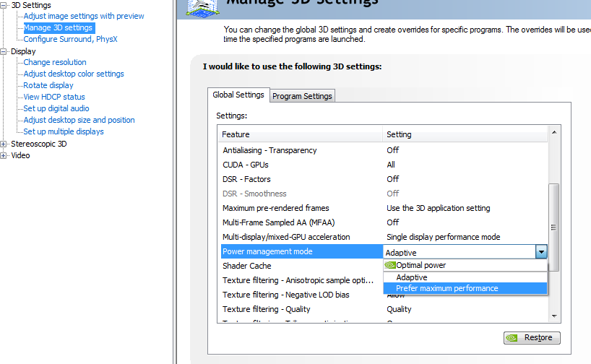Collapse the 3D Settings tree node
This screenshot has height=364, width=591.
tap(3, 5)
